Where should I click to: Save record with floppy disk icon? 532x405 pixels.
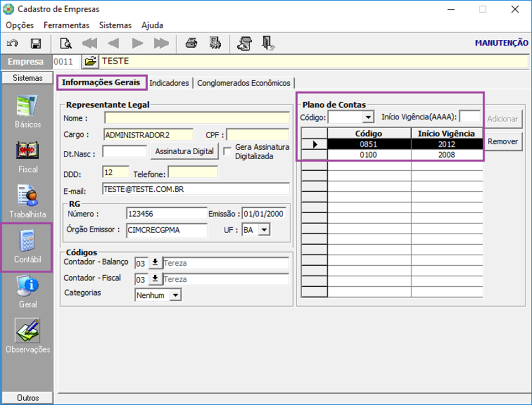[x=35, y=44]
